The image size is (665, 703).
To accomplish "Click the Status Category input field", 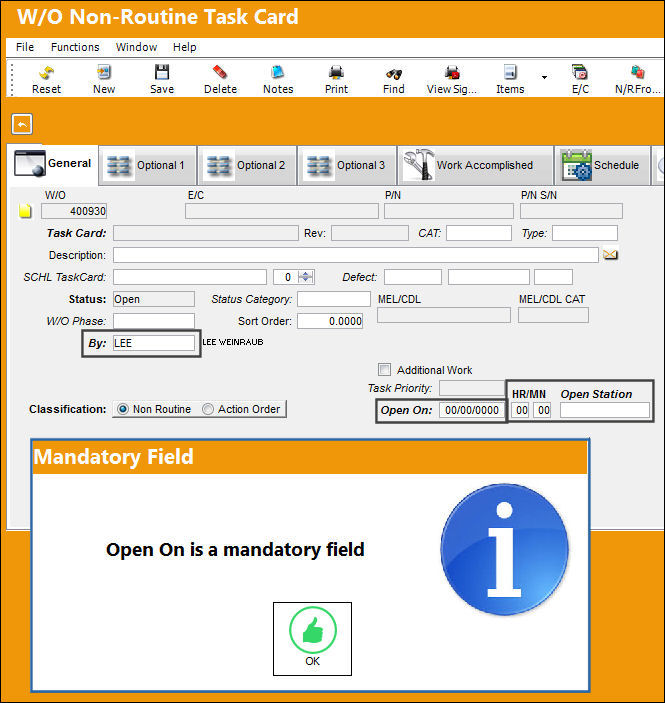I will tap(334, 299).
